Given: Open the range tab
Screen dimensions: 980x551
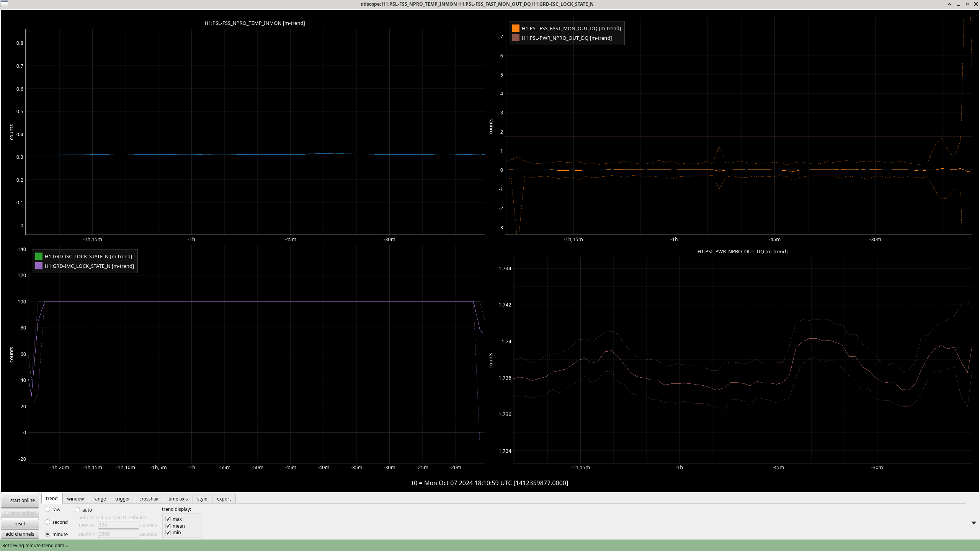Looking at the screenshot, I should [100, 499].
